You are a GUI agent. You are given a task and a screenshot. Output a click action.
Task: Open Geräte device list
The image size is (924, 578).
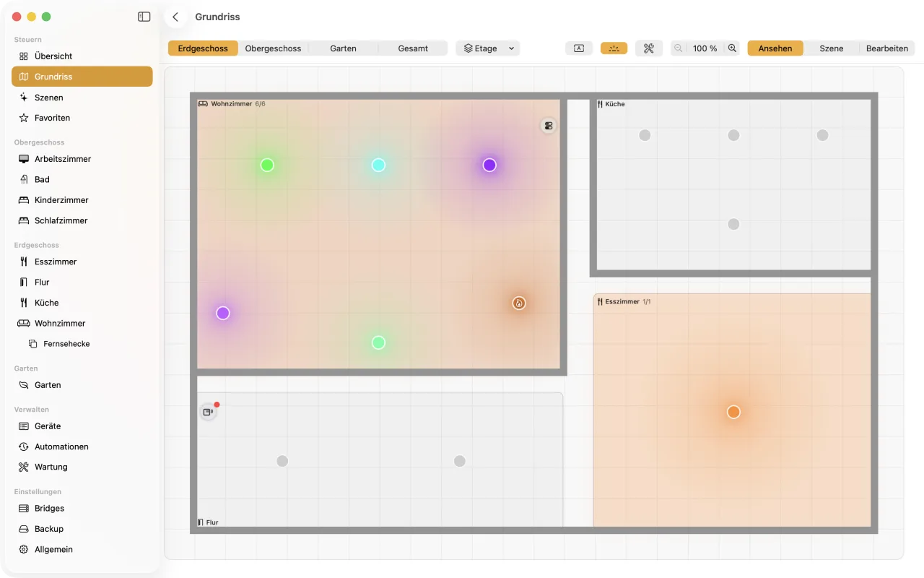(x=82, y=426)
